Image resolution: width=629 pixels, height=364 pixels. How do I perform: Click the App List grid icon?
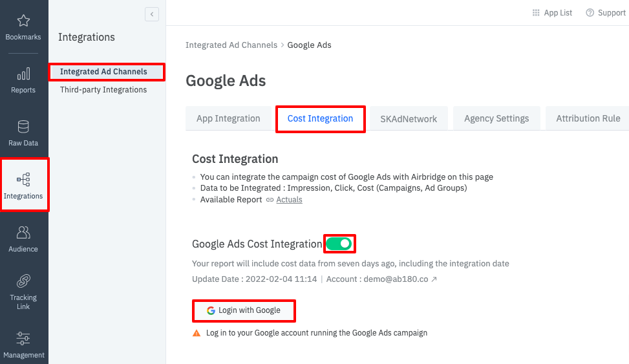point(536,13)
